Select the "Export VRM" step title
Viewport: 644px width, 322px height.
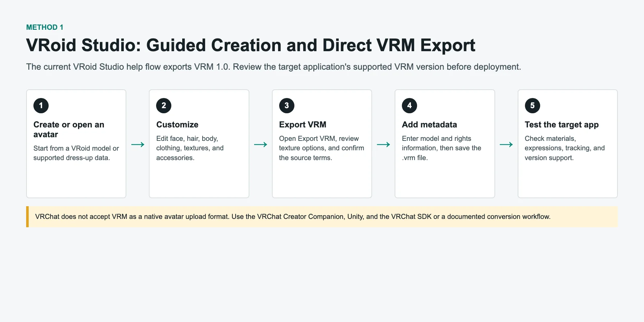(x=302, y=125)
